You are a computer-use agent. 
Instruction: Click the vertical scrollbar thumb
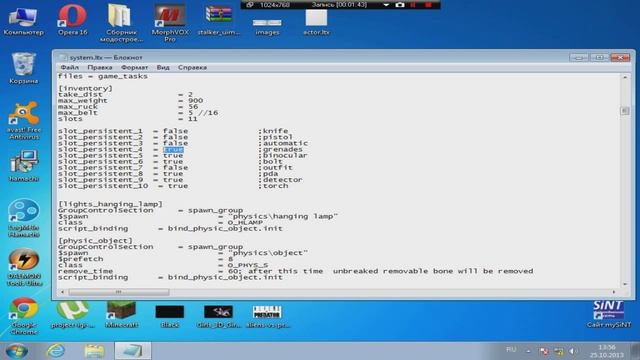point(625,111)
